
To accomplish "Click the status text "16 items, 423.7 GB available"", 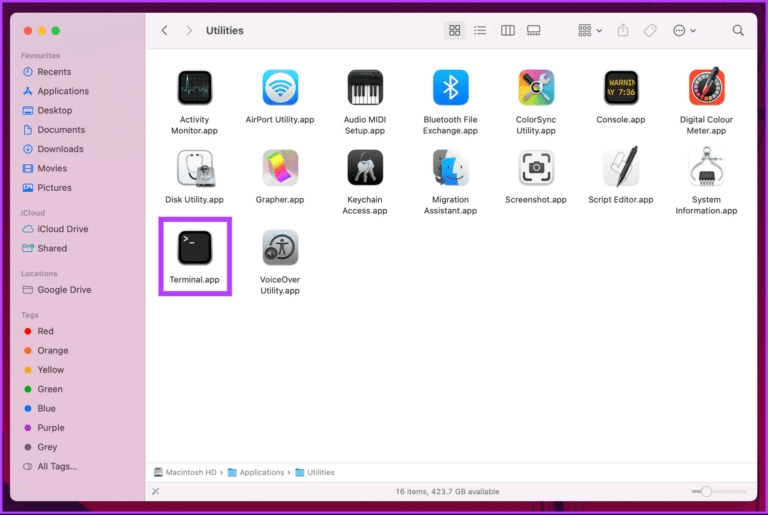I will (x=447, y=491).
